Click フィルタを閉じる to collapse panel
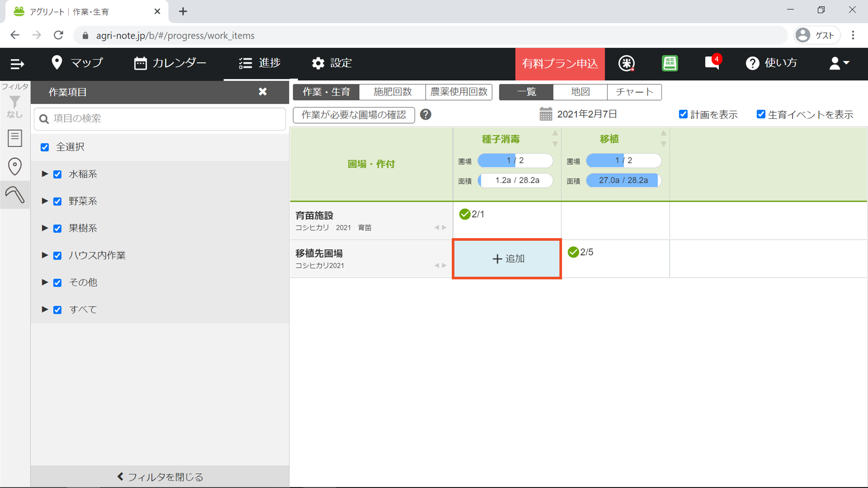868x488 pixels. pos(160,477)
